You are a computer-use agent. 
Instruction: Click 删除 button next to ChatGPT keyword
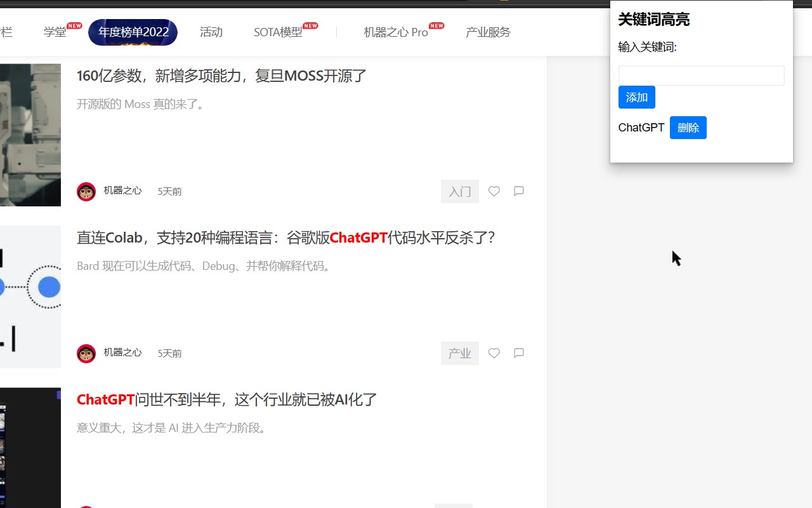pos(688,128)
